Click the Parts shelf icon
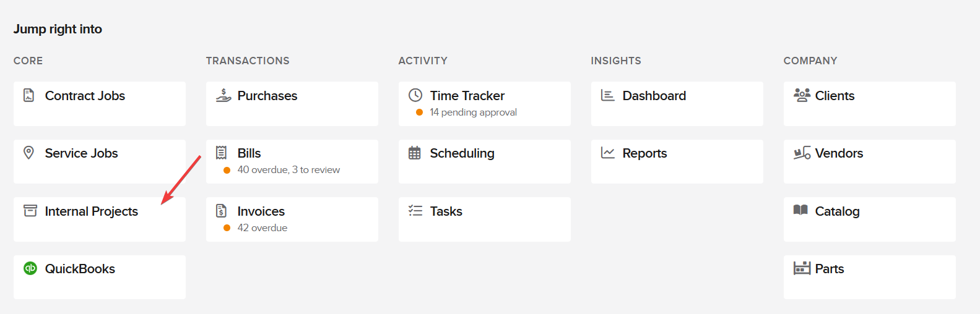Viewport: 980px width, 314px height. point(802,268)
